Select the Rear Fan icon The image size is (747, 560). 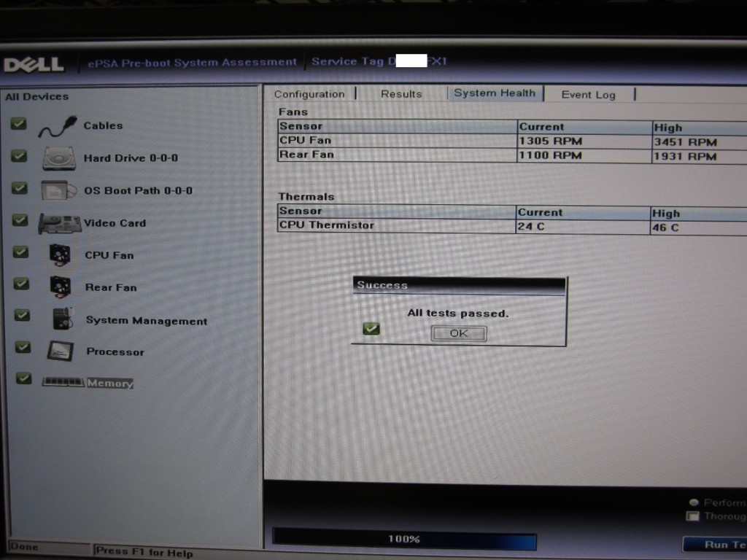point(61,287)
